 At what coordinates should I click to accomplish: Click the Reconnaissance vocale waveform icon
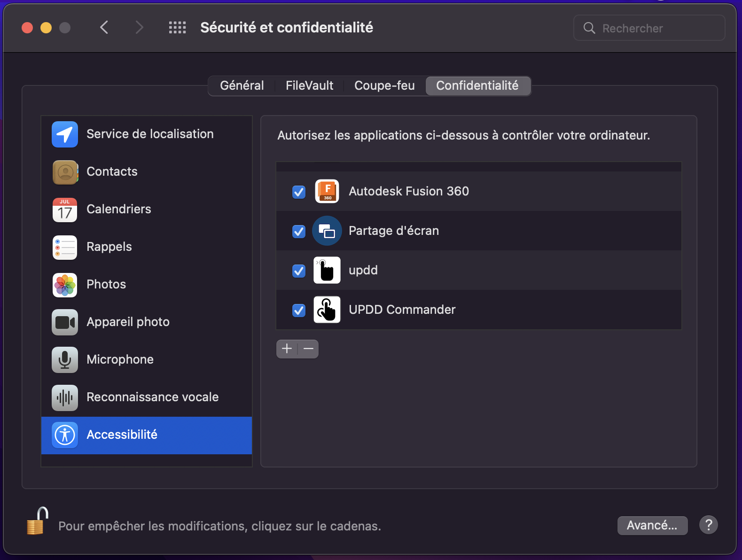pyautogui.click(x=65, y=397)
